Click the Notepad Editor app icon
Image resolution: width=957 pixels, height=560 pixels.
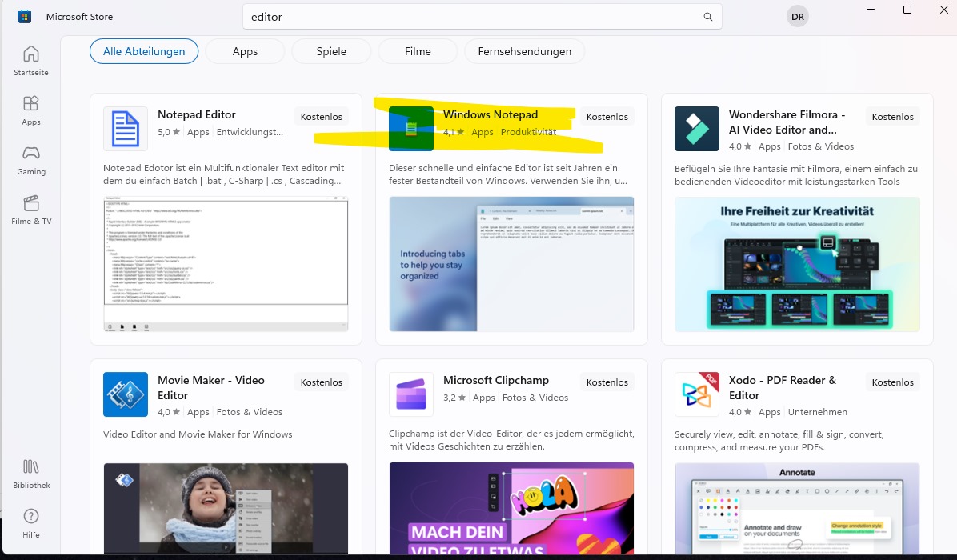[x=125, y=129]
